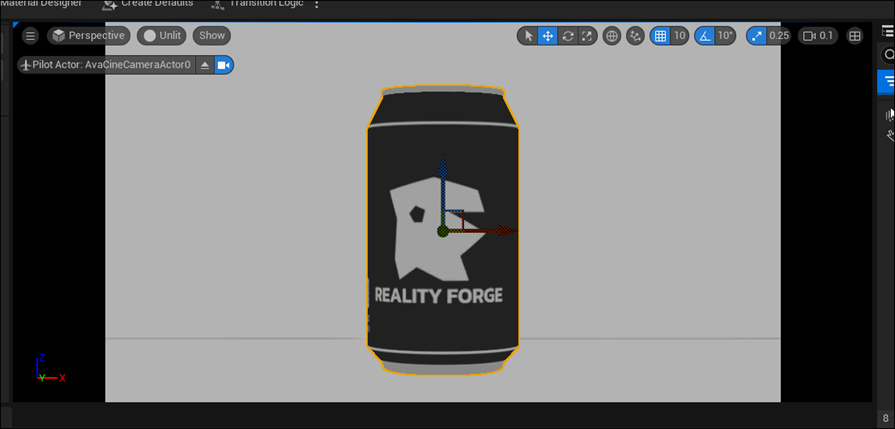Click the gizmo center origin sphere
This screenshot has height=429, width=895.
click(442, 231)
